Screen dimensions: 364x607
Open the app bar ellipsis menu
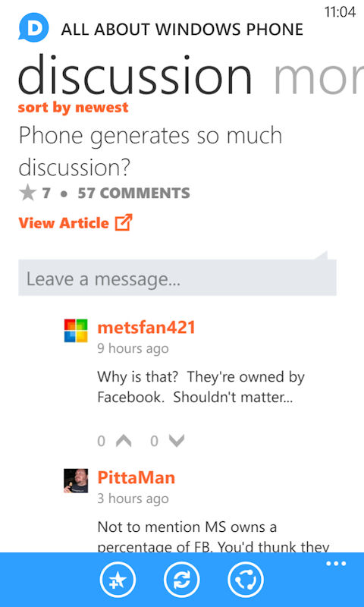click(336, 564)
